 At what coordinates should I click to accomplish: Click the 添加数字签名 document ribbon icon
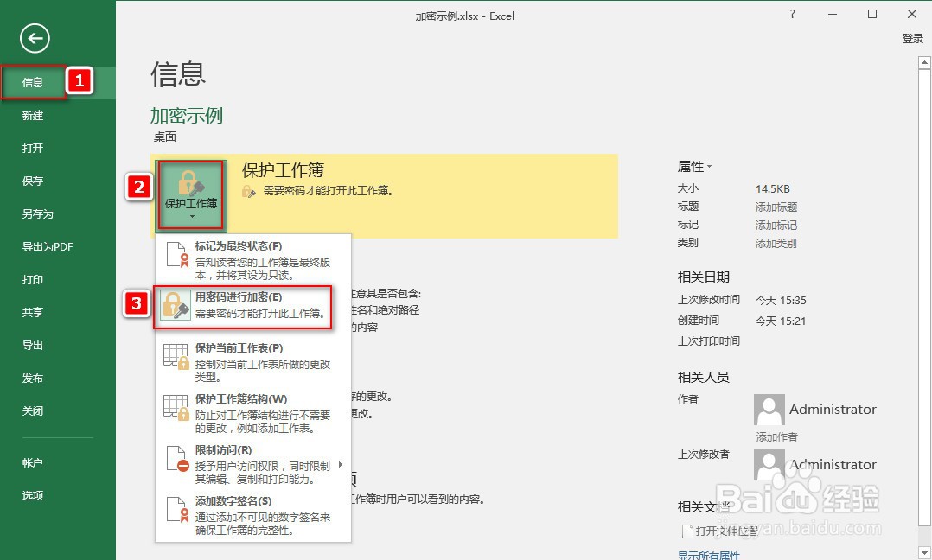[176, 510]
